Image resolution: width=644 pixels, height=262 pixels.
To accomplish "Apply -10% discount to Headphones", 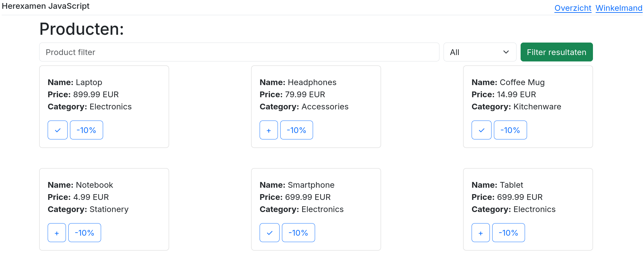I will point(296,130).
